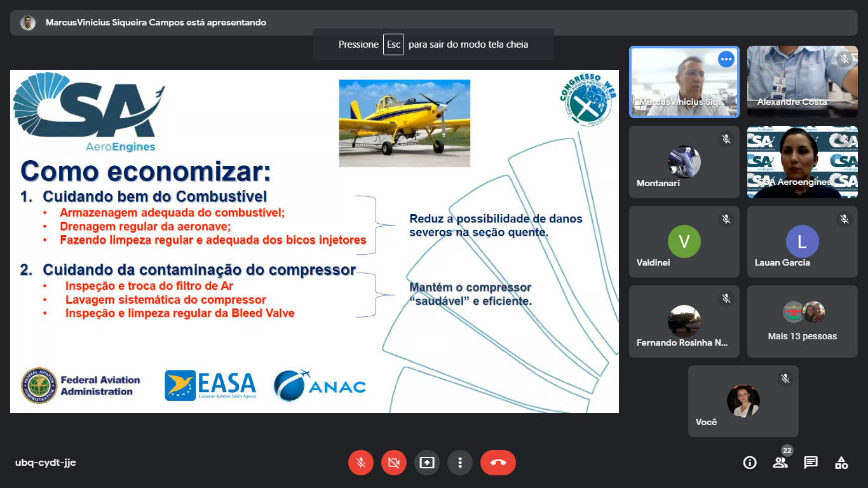Click Valdinei's green avatar
This screenshot has height=488, width=868.
click(684, 241)
